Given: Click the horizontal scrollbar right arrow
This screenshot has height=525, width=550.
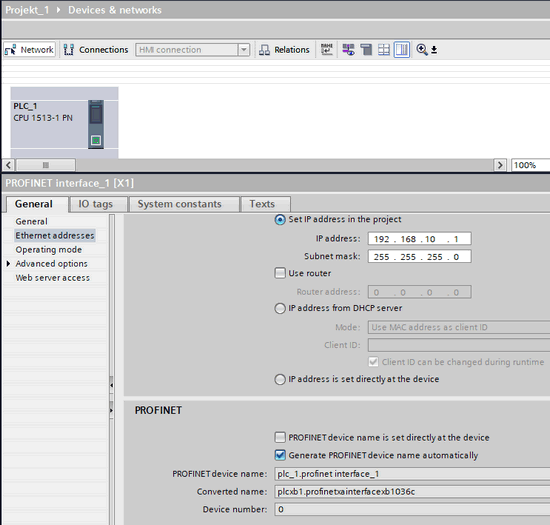Looking at the screenshot, I should tap(500, 165).
